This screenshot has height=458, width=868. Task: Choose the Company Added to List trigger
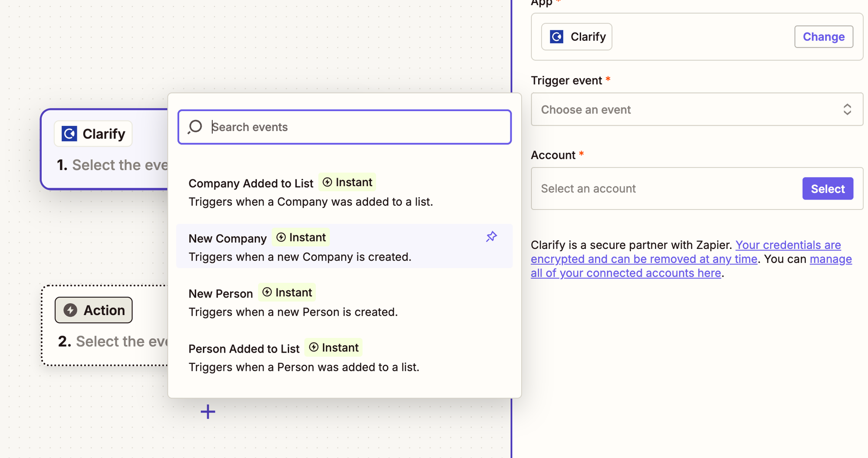pyautogui.click(x=345, y=192)
